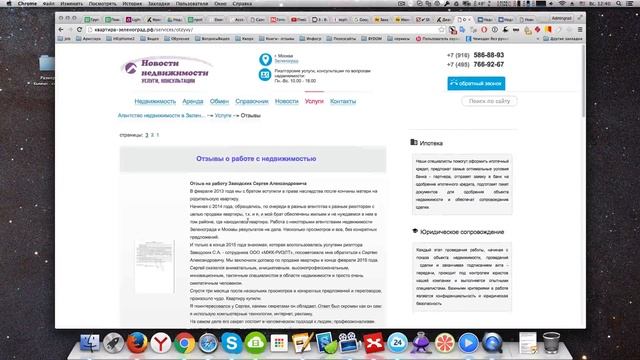640x360 pixels.
Task: Open the purple flask app in Dock
Action: [x=421, y=343]
